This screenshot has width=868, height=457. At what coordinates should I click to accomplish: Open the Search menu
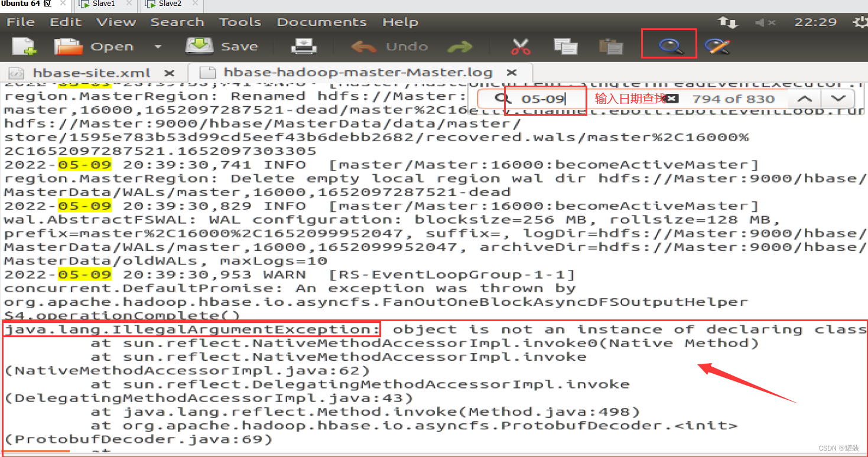coord(177,22)
